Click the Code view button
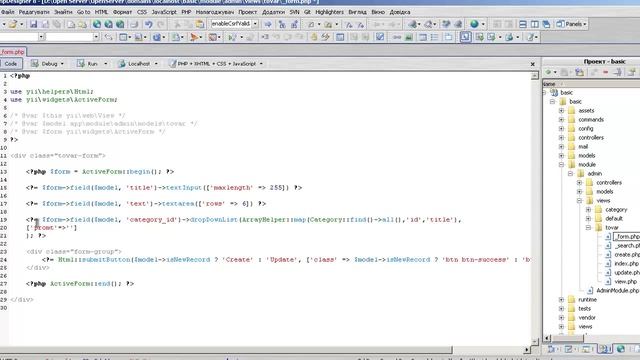640x360 pixels. pos(11,64)
